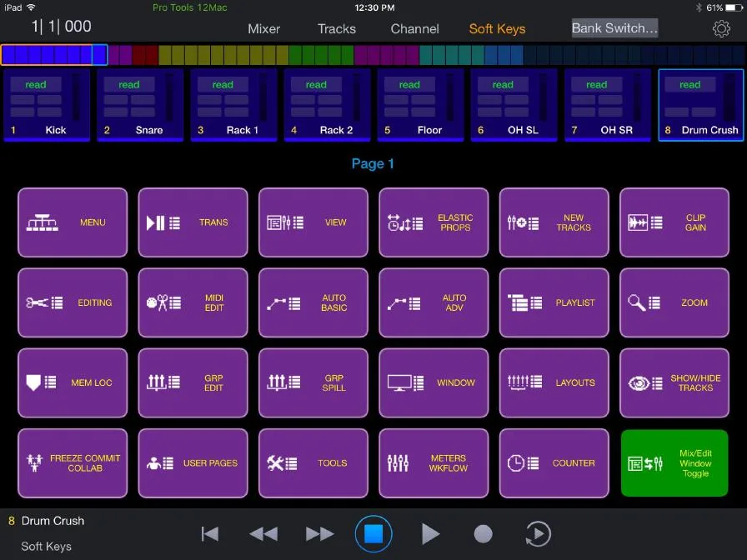
Task: Toggle read automation on Floor track
Action: tap(409, 85)
